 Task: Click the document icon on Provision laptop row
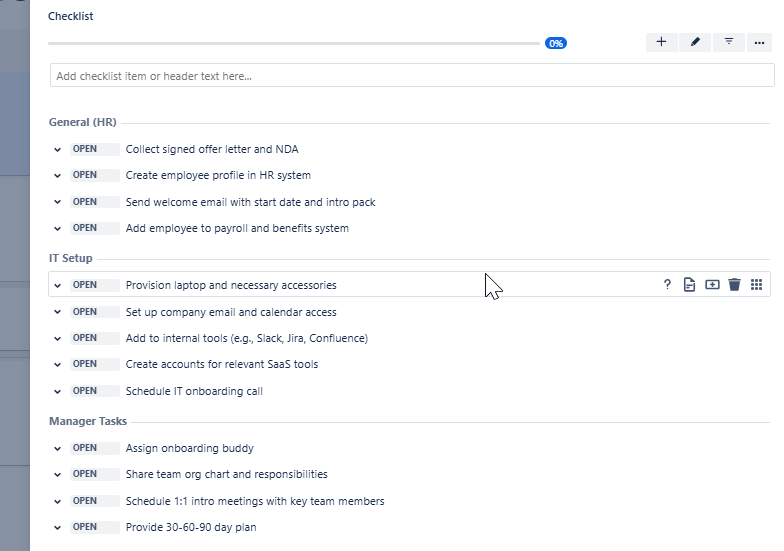[x=689, y=285]
